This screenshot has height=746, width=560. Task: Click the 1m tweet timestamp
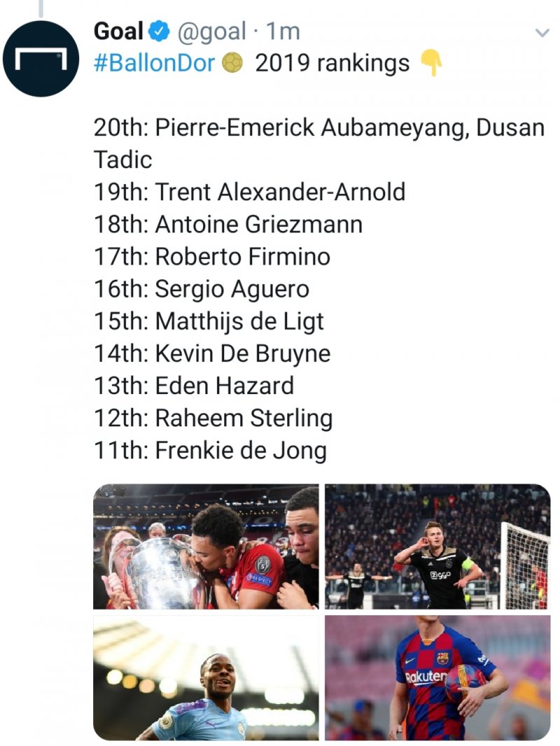coord(283,32)
